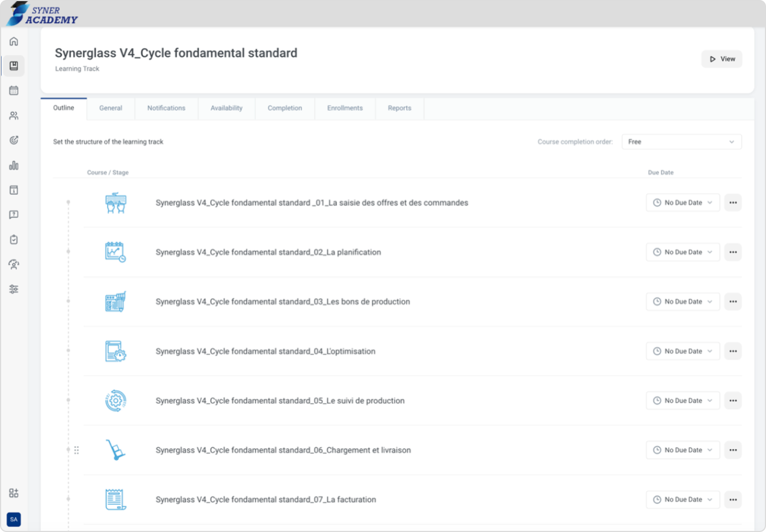Open course 03_Les bons de production title
This screenshot has width=766, height=532.
coord(283,302)
